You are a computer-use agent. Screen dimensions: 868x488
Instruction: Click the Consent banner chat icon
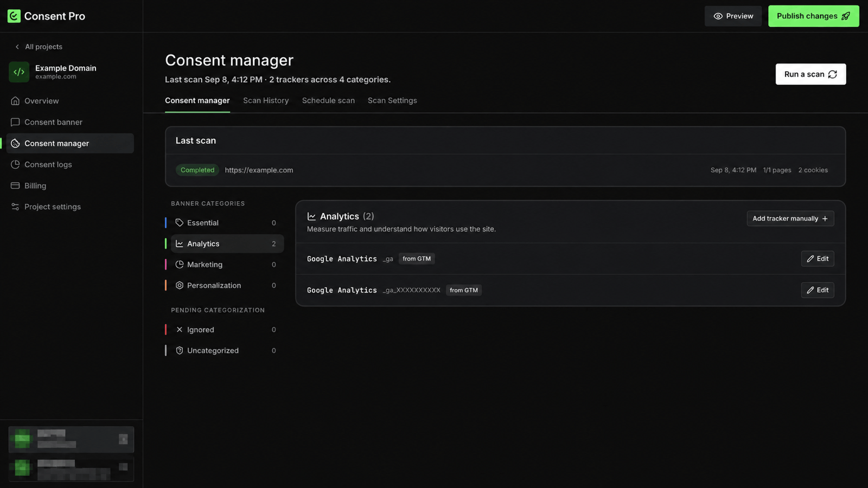click(x=15, y=122)
